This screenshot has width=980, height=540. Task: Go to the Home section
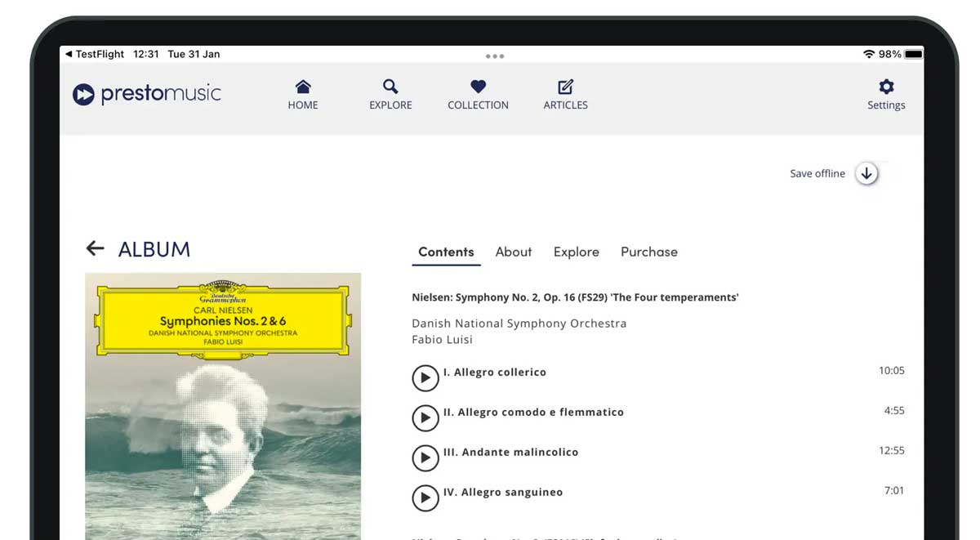click(303, 95)
